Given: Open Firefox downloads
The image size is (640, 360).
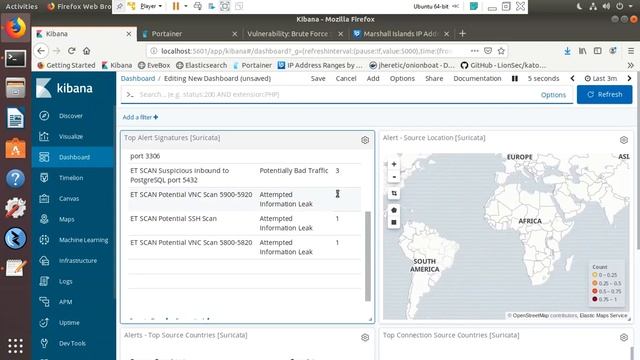Looking at the screenshot, I should pos(567,51).
